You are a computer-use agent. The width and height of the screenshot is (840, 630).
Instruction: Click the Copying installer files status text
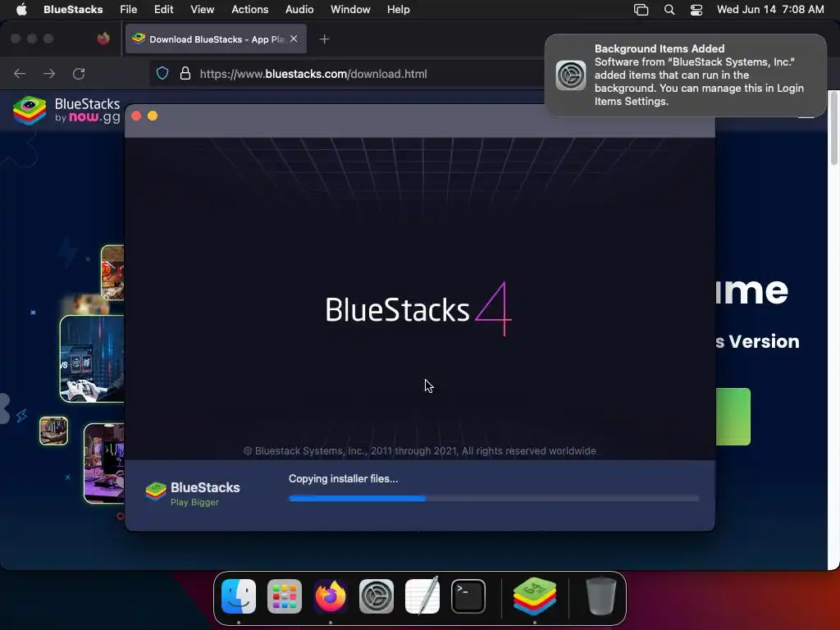(344, 479)
